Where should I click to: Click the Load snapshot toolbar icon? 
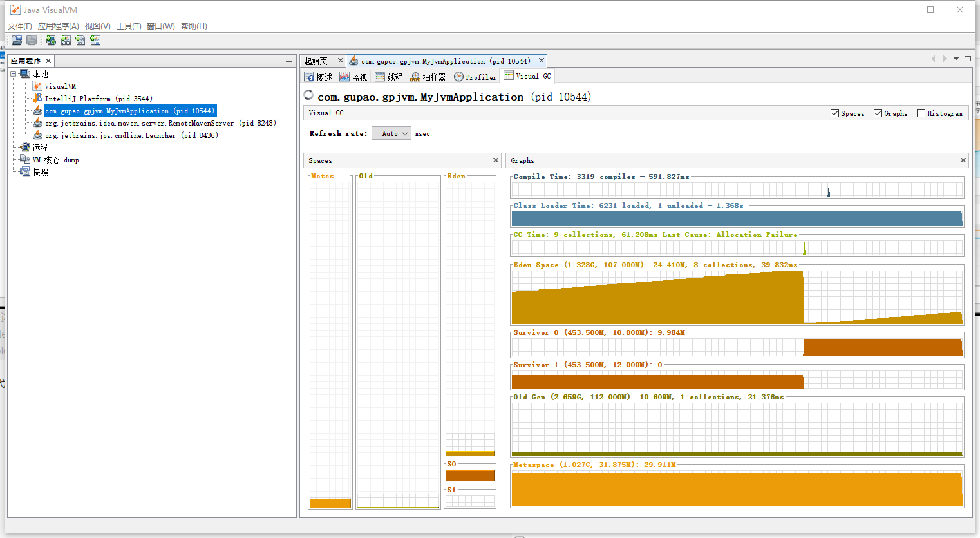pyautogui.click(x=17, y=40)
